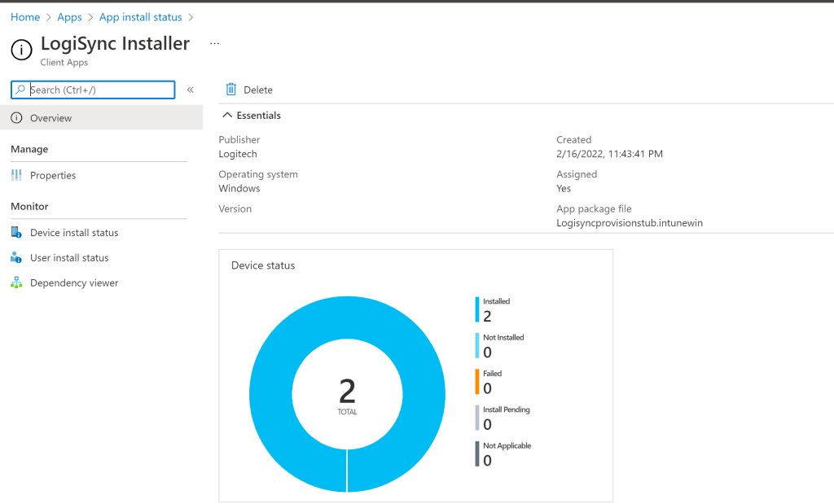Viewport: 834px width, 504px height.
Task: Click the large info icon beside LogiSync Installer
Action: [22, 49]
